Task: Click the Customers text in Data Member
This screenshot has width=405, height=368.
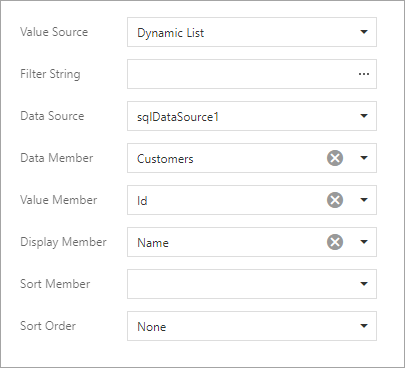Action: (165, 159)
